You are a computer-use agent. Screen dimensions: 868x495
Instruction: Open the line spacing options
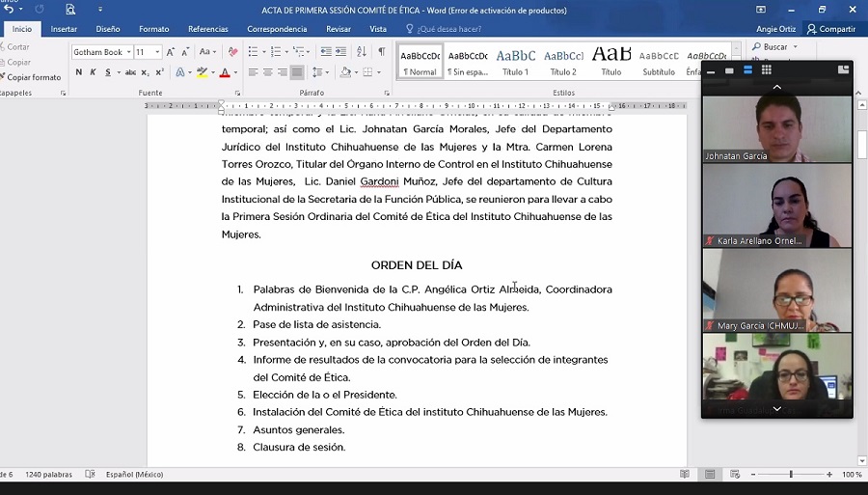320,72
